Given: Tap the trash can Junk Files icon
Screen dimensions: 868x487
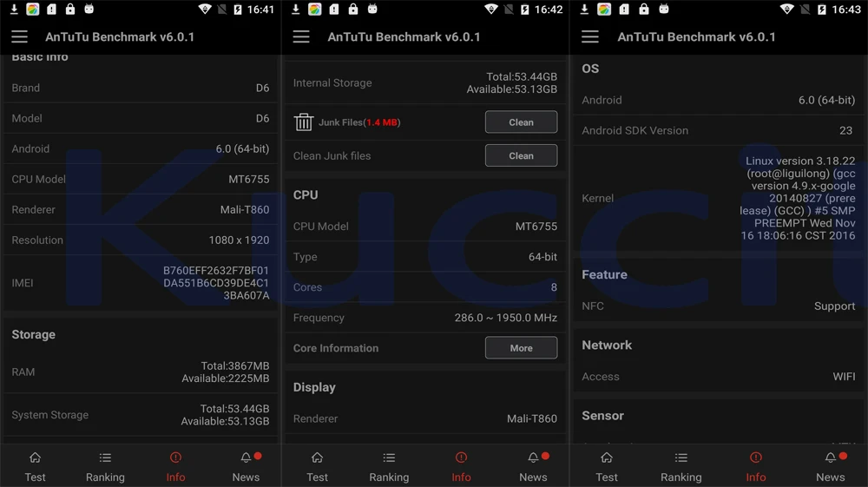Looking at the screenshot, I should [x=303, y=122].
